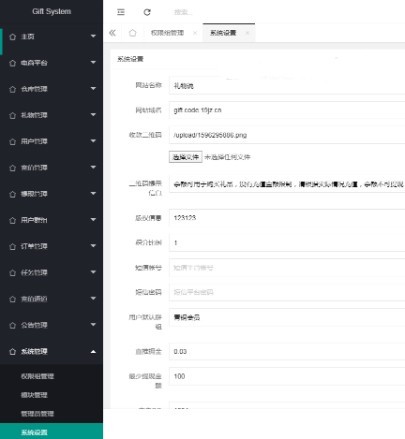The image size is (405, 439).
Task: Focus the top bar search field
Action: pos(183,12)
